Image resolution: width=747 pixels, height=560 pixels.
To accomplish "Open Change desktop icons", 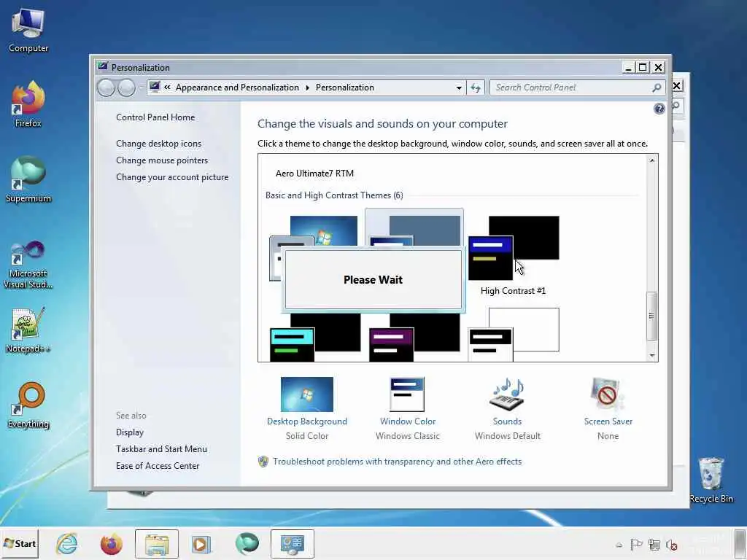I will (158, 144).
